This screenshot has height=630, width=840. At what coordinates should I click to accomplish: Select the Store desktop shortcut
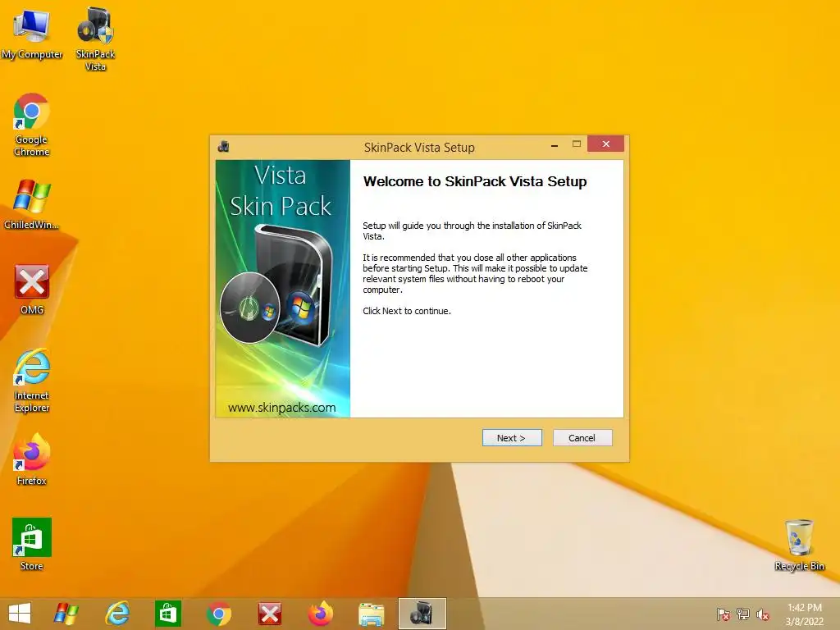point(32,545)
